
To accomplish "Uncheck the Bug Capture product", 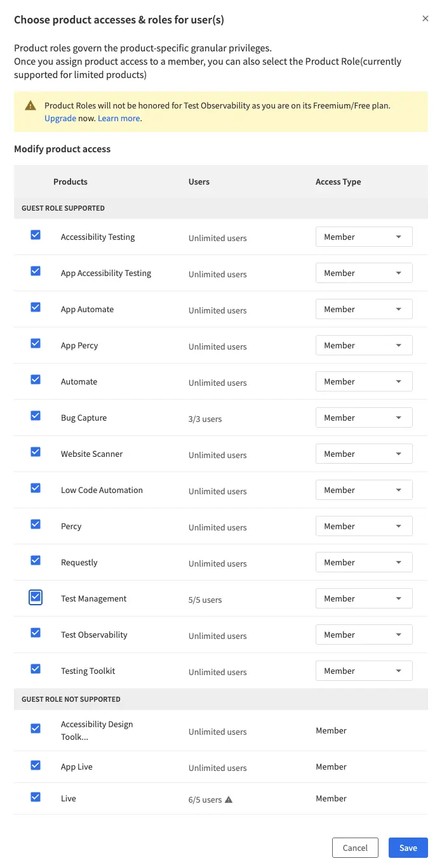I will point(36,415).
